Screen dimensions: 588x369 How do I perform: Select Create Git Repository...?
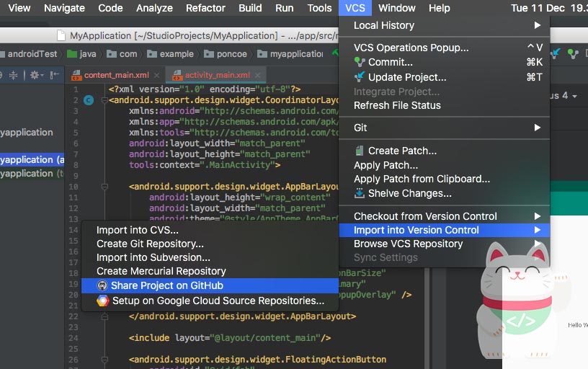click(210, 244)
